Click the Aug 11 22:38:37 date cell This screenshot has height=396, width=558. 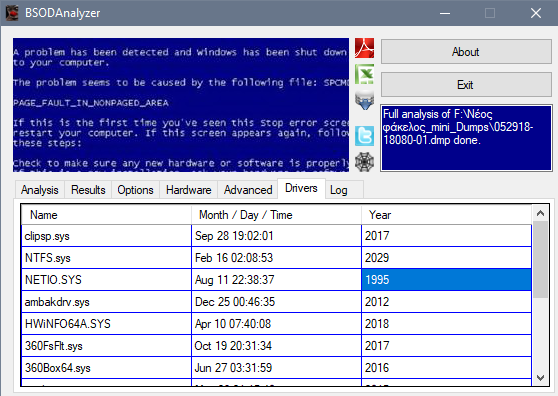click(276, 280)
